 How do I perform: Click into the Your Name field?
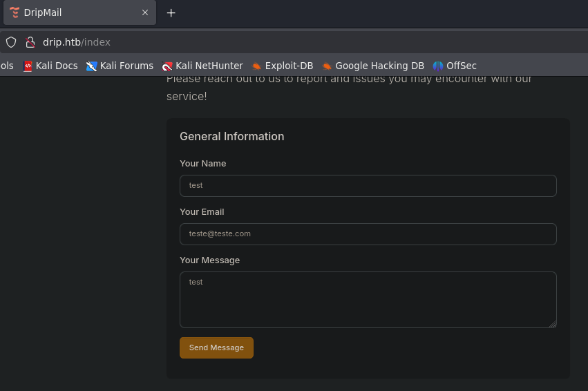point(368,186)
